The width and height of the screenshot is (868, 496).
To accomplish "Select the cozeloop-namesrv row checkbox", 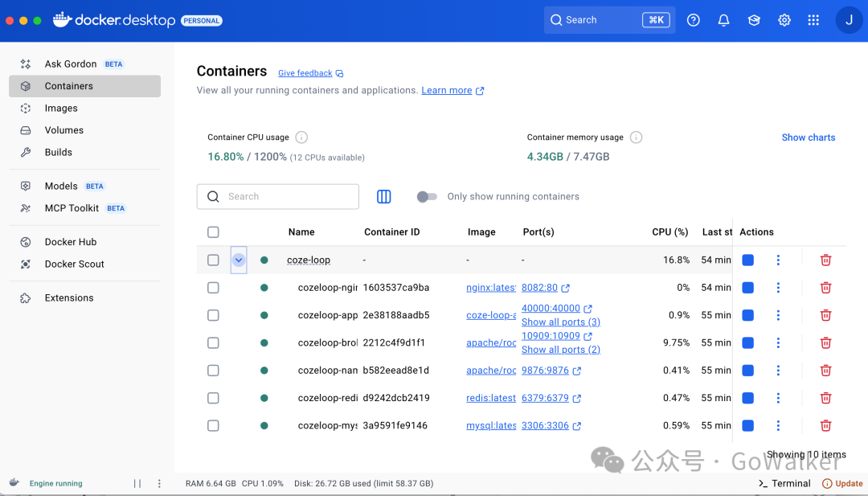I will click(213, 371).
